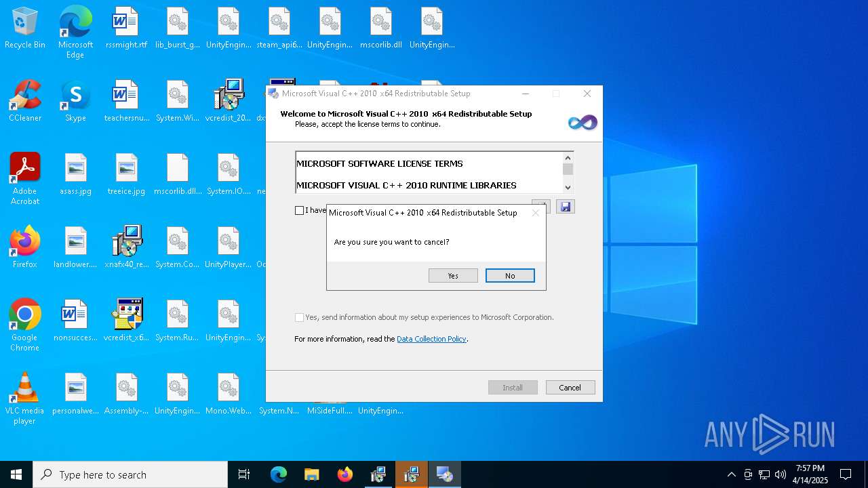Select the vcredist_x6... installer icon

tap(126, 321)
